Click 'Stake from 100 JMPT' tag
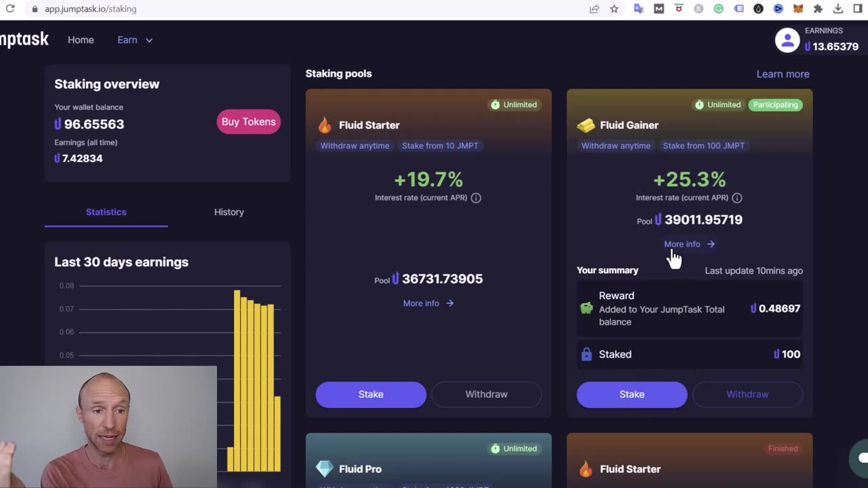 coord(704,146)
